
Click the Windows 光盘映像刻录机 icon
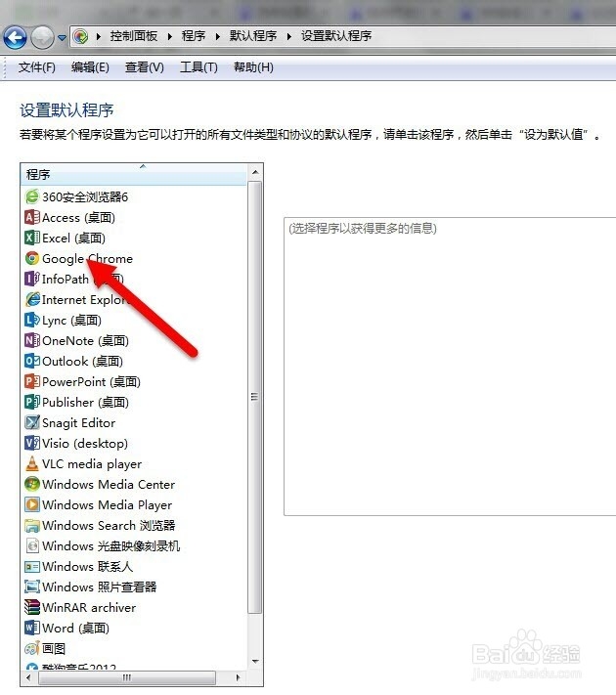click(32, 545)
